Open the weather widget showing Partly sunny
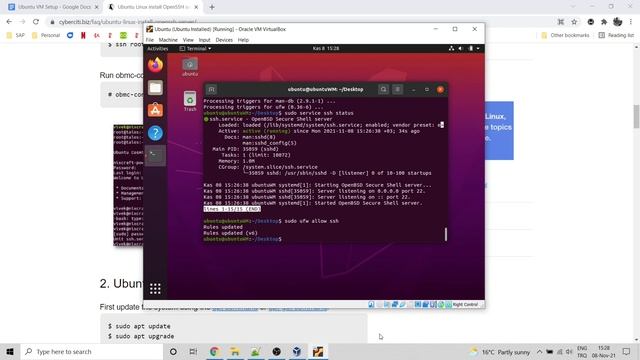This screenshot has height=360, width=640. (500, 351)
